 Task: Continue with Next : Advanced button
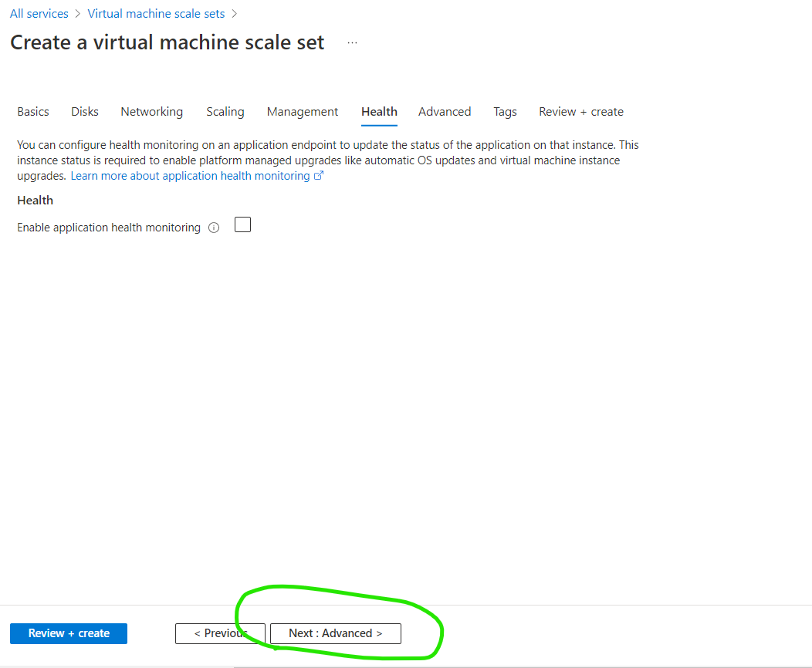[x=336, y=633]
